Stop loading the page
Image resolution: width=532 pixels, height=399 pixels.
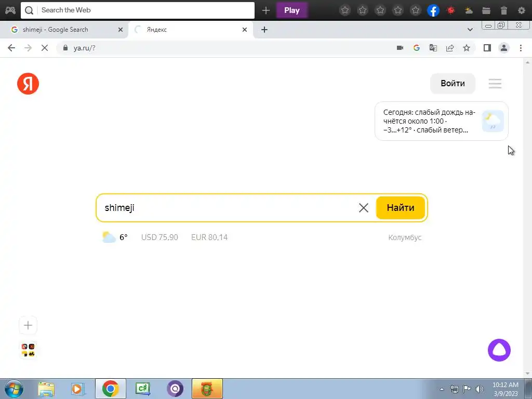(x=45, y=48)
